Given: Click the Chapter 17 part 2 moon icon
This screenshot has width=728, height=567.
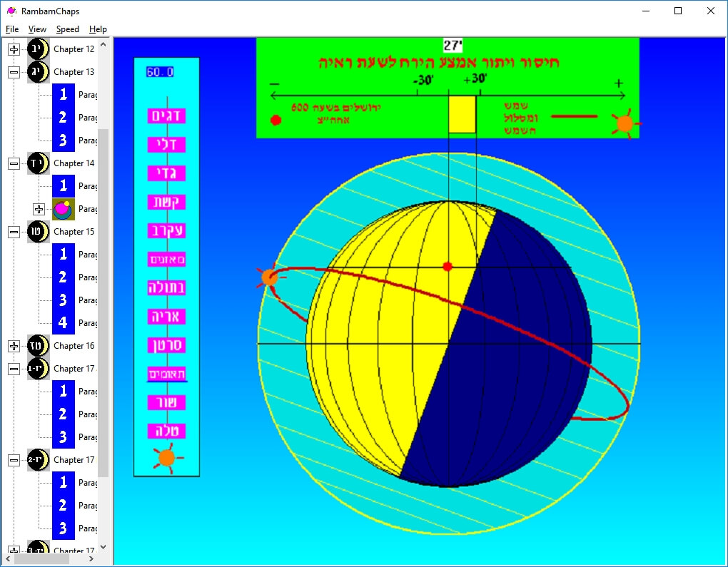Looking at the screenshot, I should 38,460.
